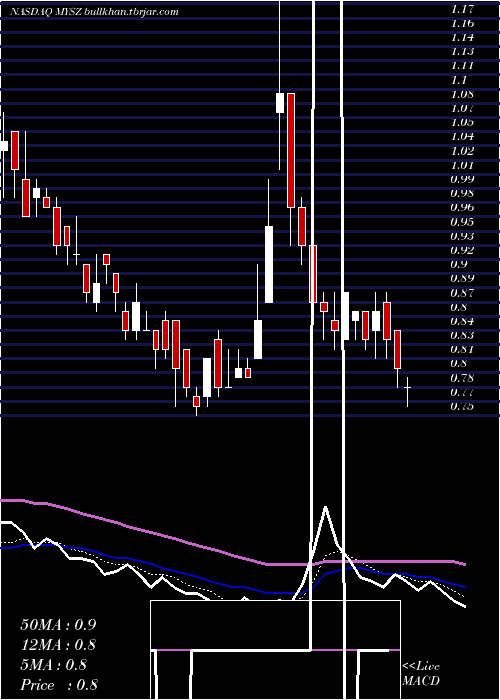Select the 1.08 price axis label
This screenshot has height=700, width=500.
(x=462, y=94)
